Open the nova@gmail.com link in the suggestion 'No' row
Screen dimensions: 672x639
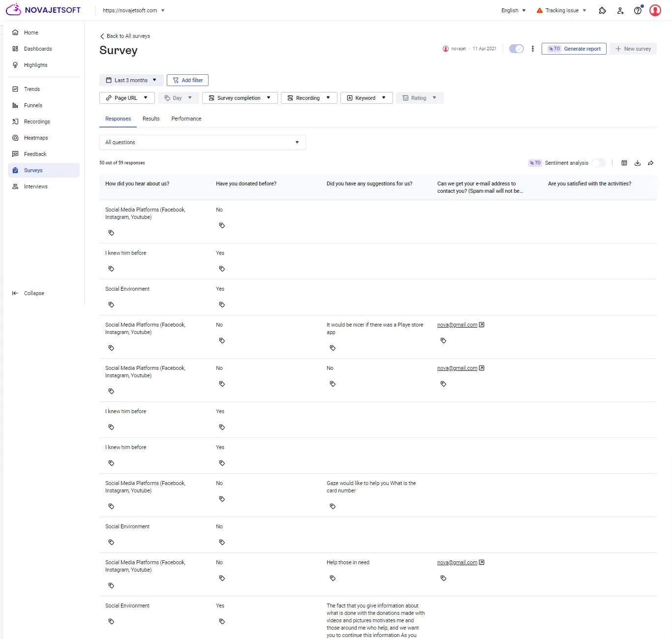click(457, 368)
